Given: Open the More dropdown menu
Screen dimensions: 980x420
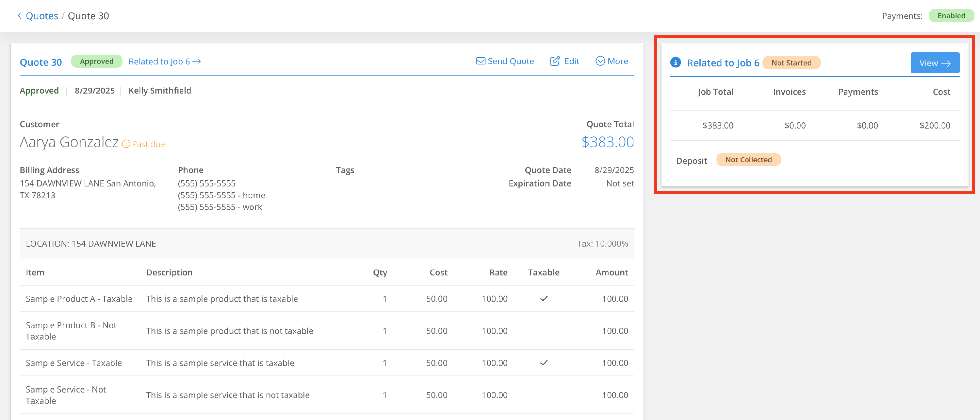Looking at the screenshot, I should 612,61.
